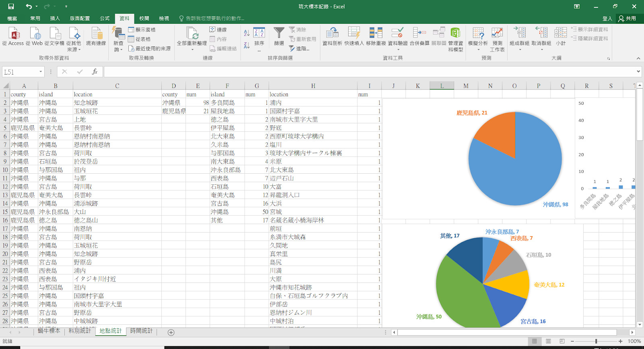Toggle the Filter (篩選) funnel
The width and height of the screenshot is (644, 349).
pos(279,37)
